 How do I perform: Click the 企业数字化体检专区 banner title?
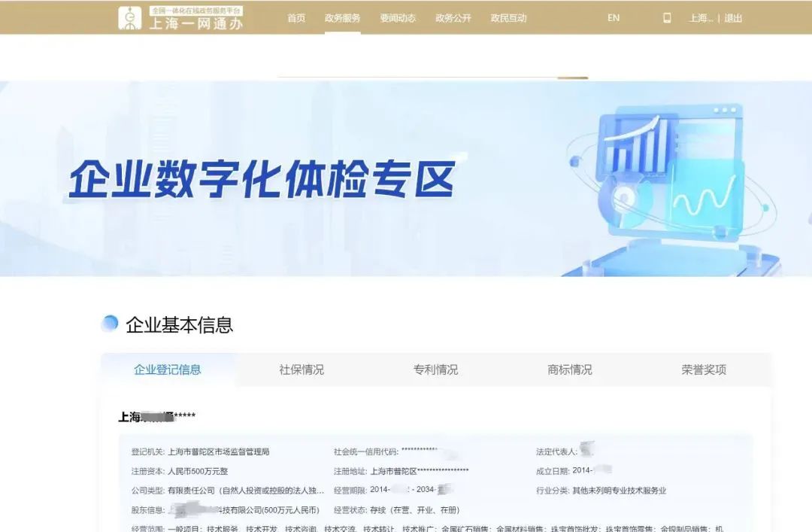pos(262,181)
